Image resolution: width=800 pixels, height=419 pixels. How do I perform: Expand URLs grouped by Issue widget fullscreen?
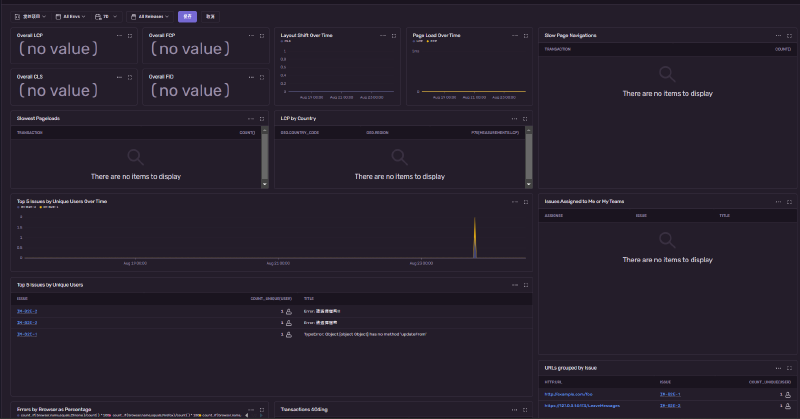point(790,368)
